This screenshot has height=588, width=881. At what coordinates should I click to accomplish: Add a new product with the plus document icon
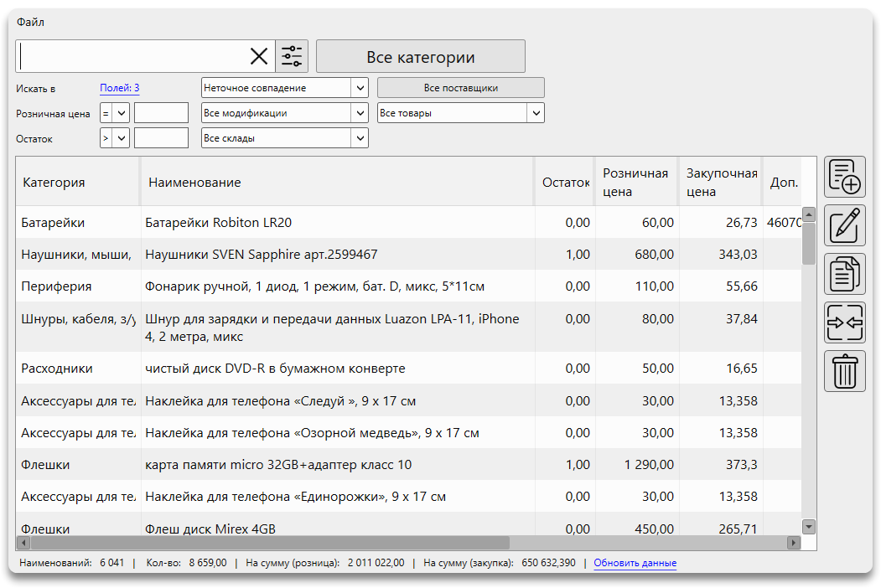coord(844,177)
